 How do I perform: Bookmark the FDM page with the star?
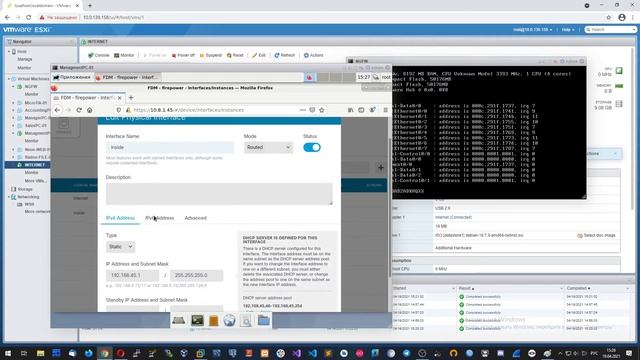(322, 110)
